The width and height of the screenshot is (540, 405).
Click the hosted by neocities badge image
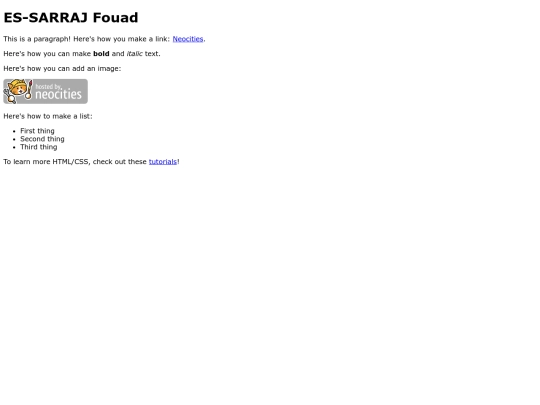(x=45, y=91)
